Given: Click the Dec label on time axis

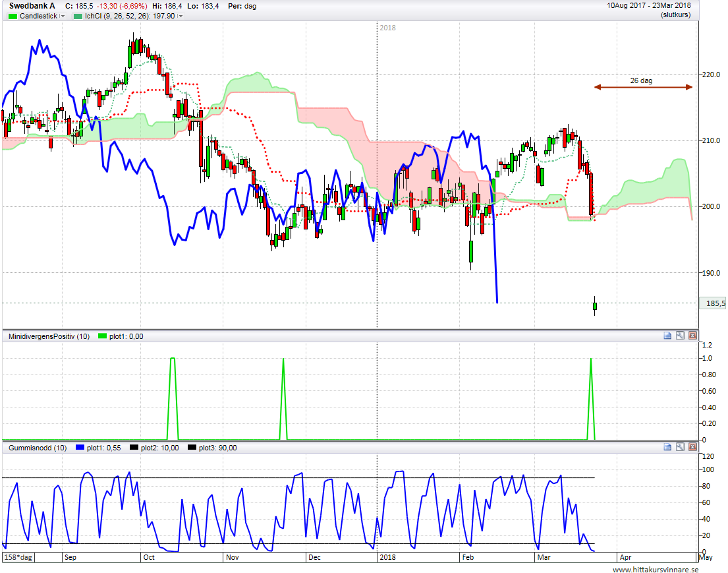Looking at the screenshot, I should 314,557.
